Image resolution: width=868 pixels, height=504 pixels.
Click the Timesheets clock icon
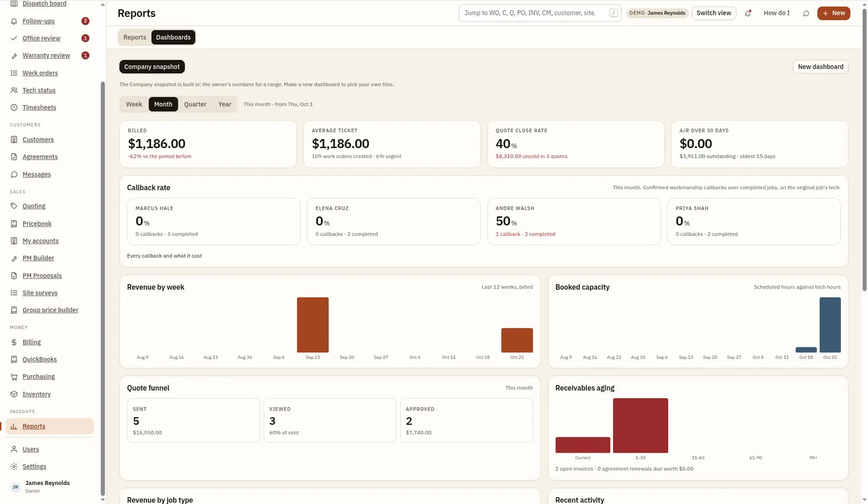14,108
